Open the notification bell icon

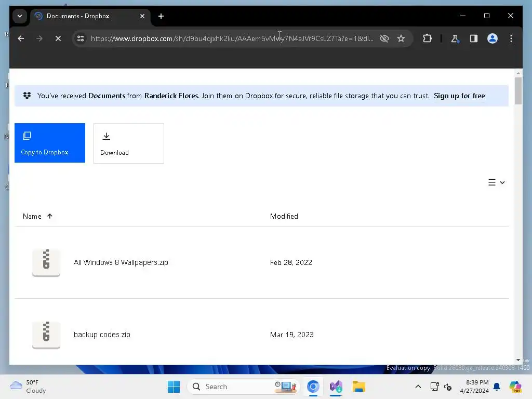[497, 387]
